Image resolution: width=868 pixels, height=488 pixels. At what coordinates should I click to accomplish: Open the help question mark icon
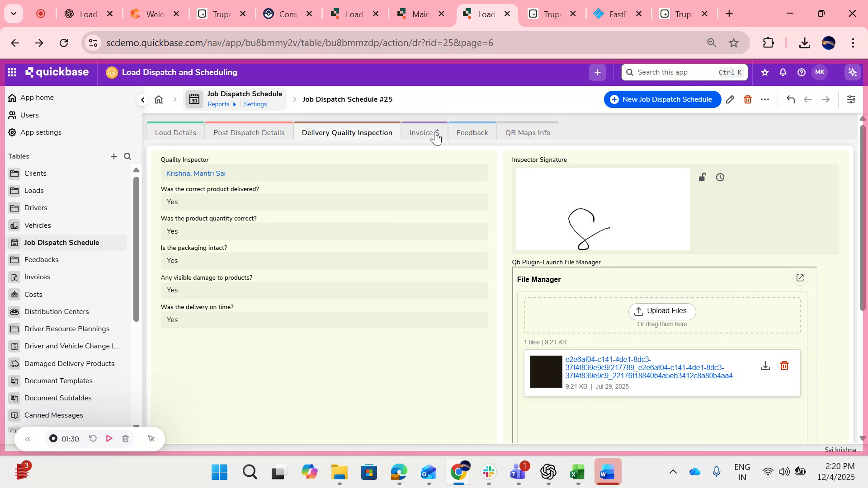[801, 72]
